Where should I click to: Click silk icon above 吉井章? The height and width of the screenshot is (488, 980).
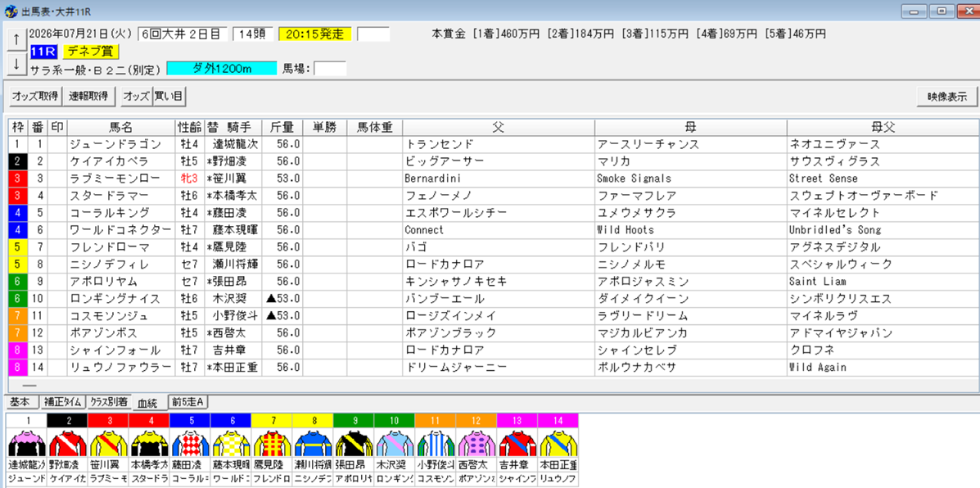click(x=517, y=442)
